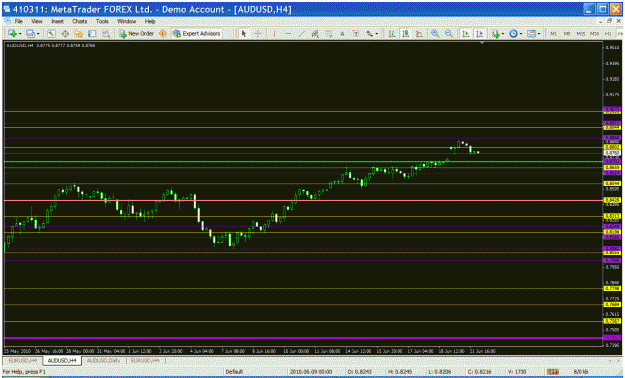Open the File menu

pos(19,21)
